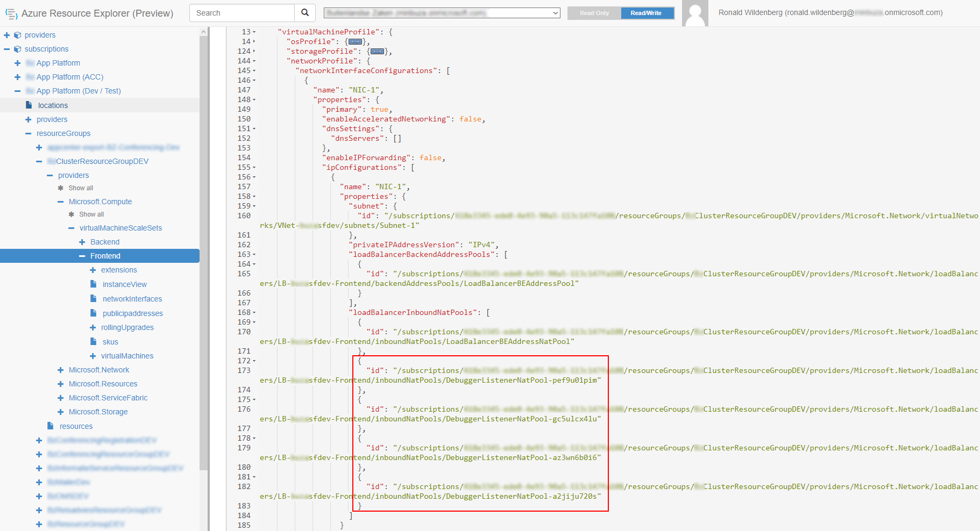Expand the collapsed osProfile placeholder icon
980x531 pixels.
click(x=355, y=41)
